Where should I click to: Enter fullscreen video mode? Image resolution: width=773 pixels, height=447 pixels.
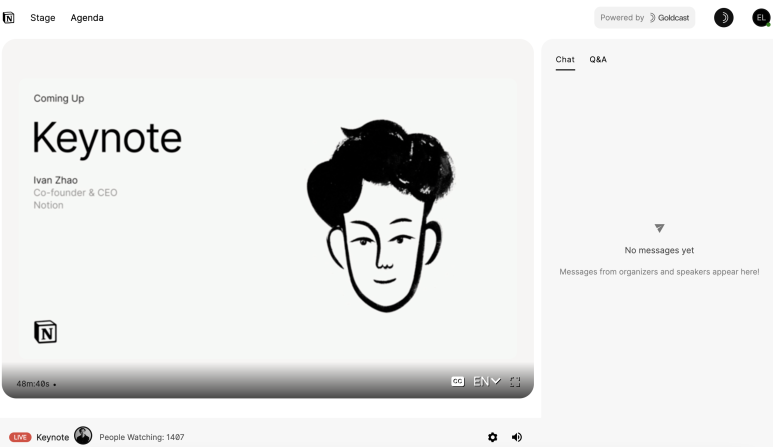click(515, 382)
